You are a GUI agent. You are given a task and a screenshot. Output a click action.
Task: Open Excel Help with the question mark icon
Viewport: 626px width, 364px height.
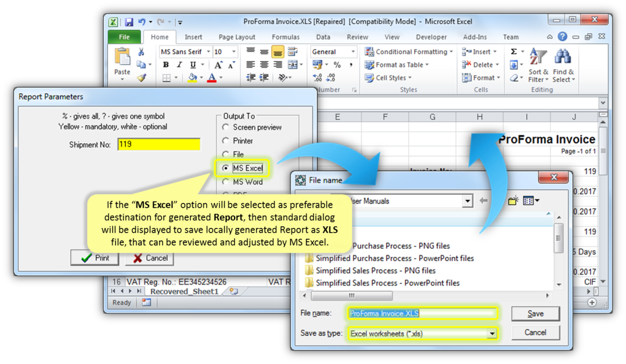click(562, 37)
